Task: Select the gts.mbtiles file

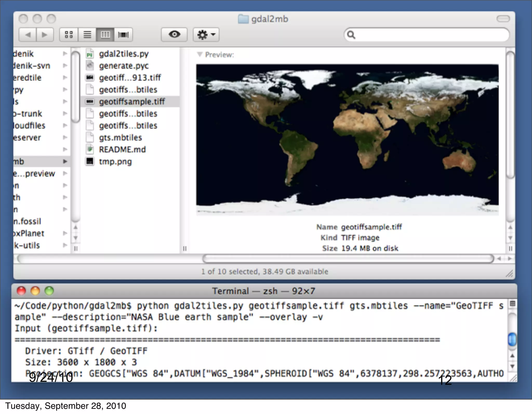Action: [120, 137]
